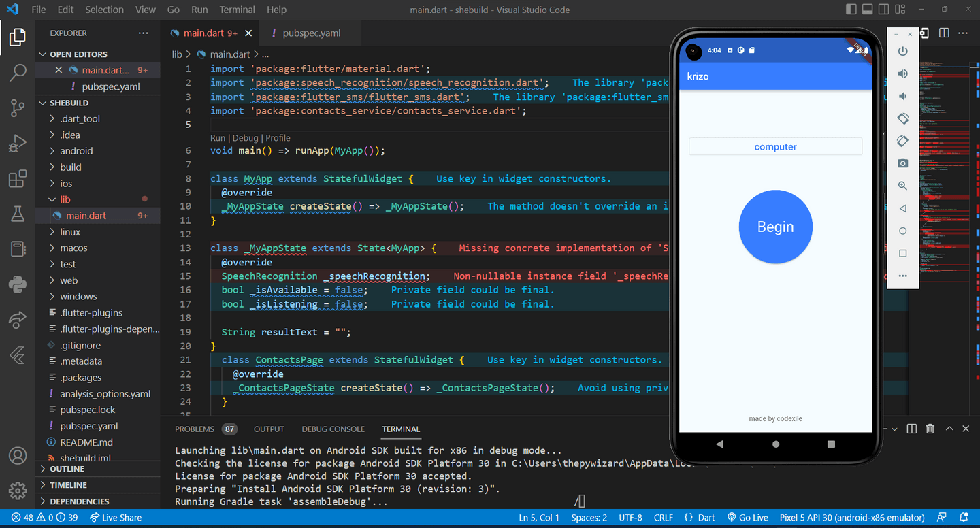Click Dart language mode in status bar
The height and width of the screenshot is (528, 980).
point(700,518)
